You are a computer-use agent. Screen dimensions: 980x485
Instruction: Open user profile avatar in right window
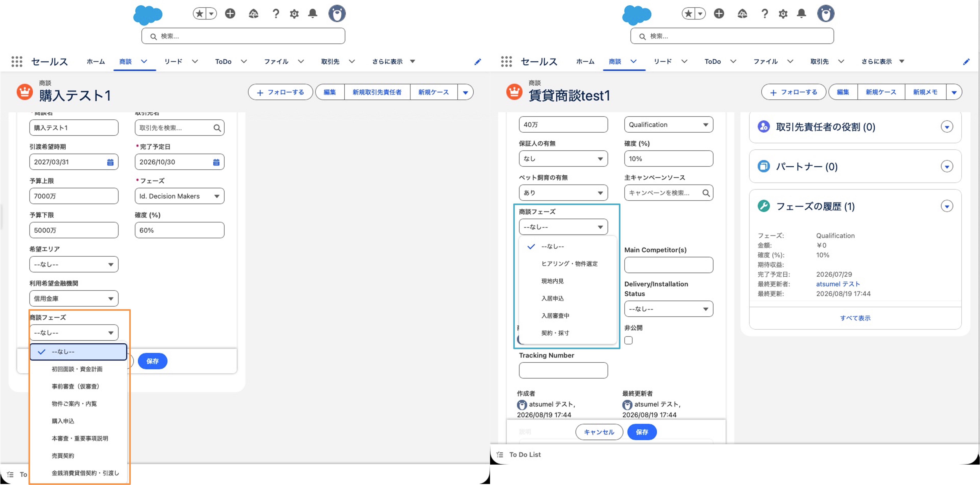pos(826,14)
